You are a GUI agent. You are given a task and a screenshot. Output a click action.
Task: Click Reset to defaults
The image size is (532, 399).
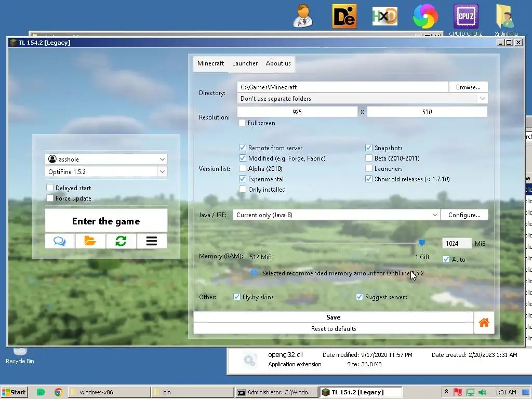point(333,329)
